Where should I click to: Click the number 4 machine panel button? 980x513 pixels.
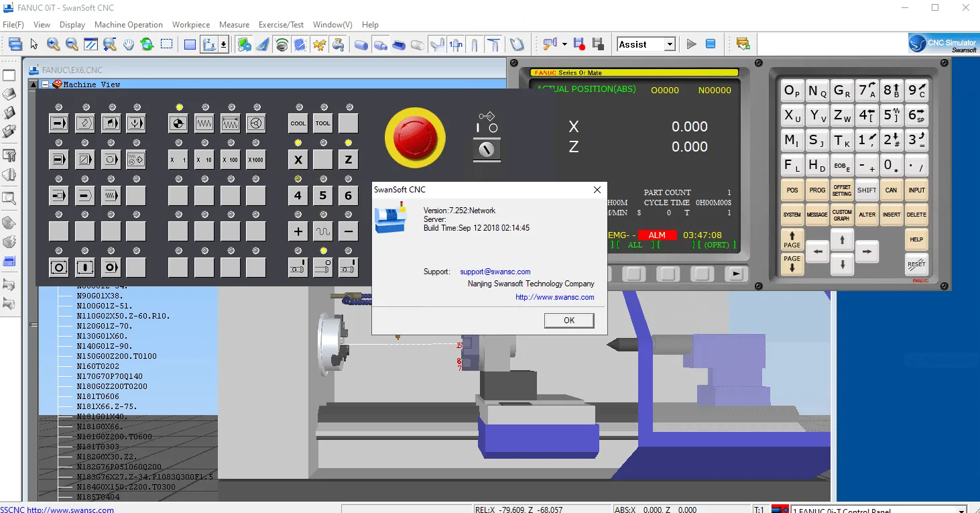click(298, 196)
